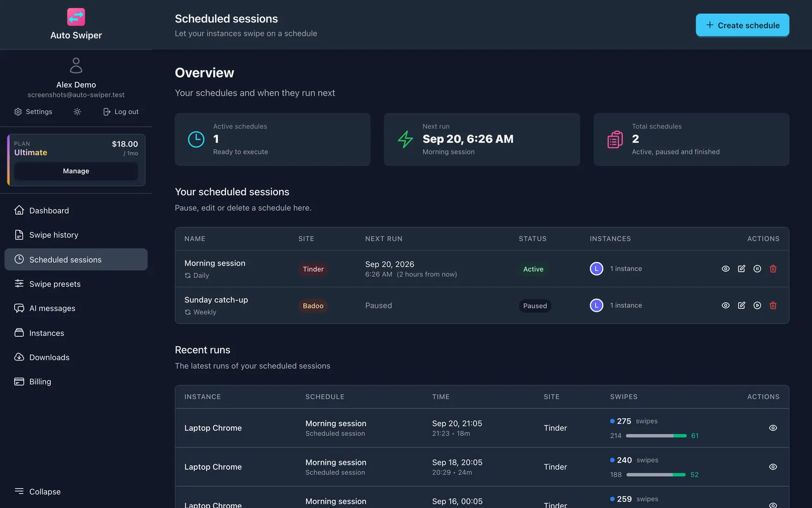Click the 240 swipes count
Screen dimensions: 812x508
624,460
